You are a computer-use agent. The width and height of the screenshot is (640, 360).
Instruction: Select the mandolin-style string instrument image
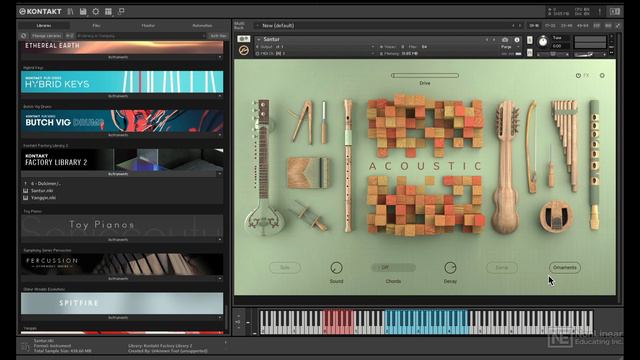click(x=506, y=167)
